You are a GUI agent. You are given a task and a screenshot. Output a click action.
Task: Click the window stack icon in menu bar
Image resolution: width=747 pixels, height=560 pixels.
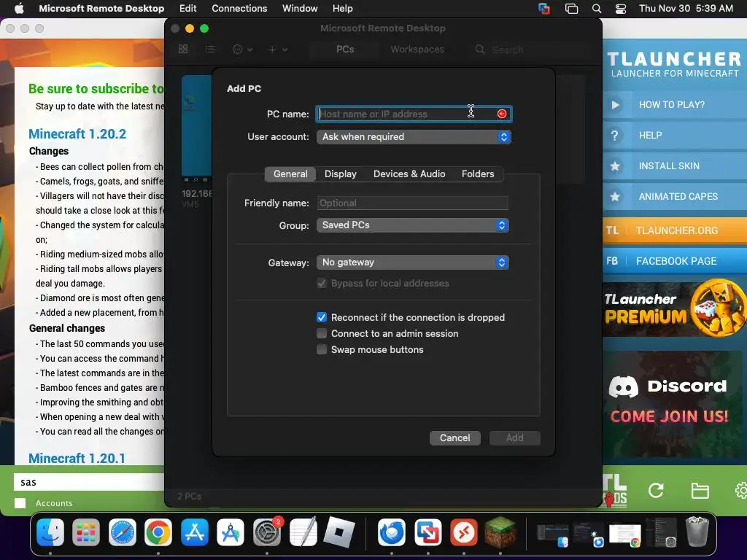(571, 9)
